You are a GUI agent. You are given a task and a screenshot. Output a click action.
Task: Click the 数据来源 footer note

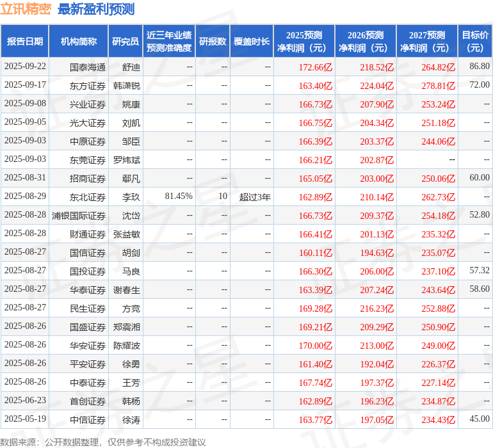coord(103,442)
